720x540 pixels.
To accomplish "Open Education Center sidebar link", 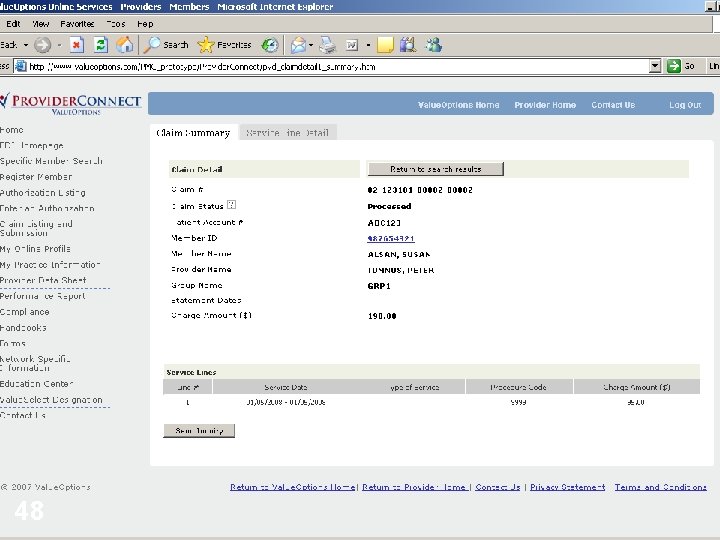I will [37, 383].
